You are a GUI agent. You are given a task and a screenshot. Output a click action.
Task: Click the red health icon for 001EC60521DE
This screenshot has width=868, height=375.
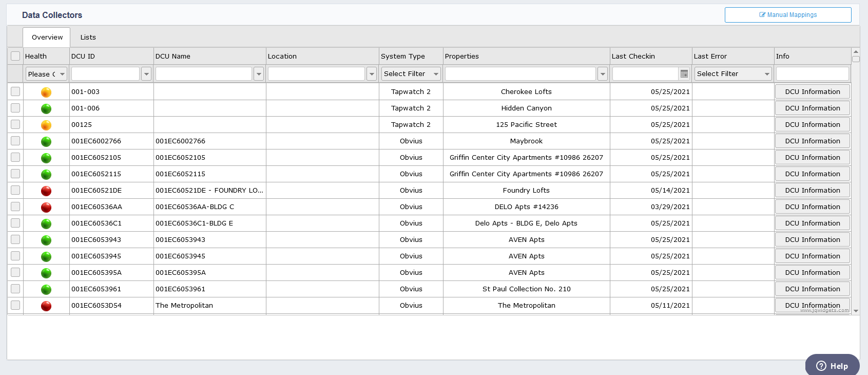pyautogui.click(x=46, y=191)
